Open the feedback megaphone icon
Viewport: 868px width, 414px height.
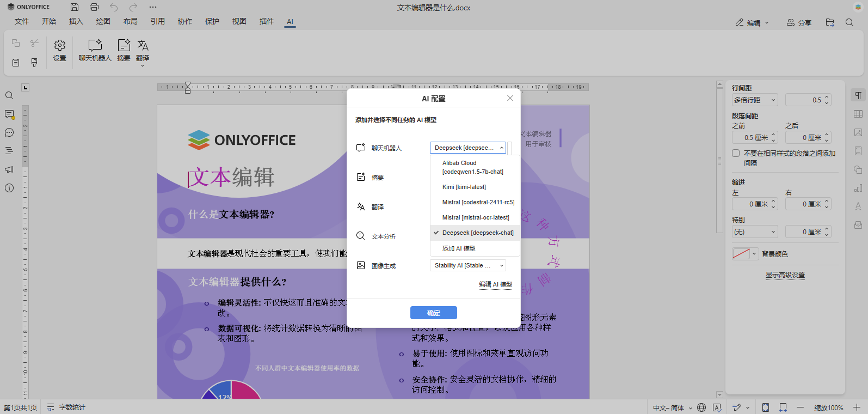coord(9,169)
